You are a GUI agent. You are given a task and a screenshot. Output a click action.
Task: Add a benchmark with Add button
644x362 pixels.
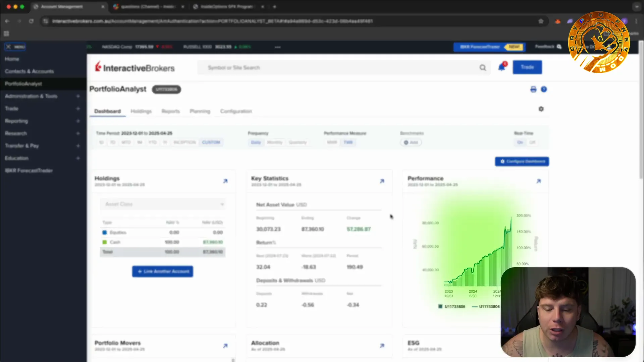[411, 142]
